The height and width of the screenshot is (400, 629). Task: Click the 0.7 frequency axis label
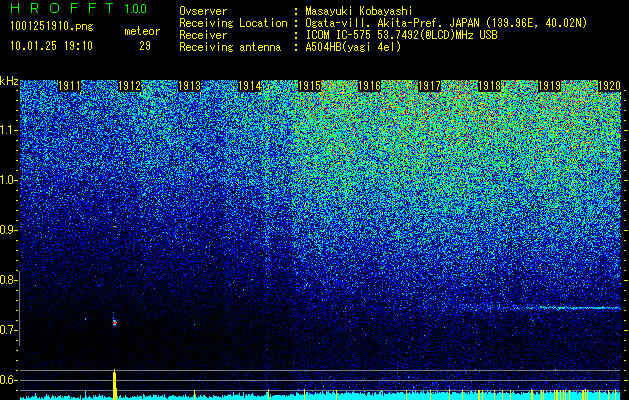(x=8, y=330)
